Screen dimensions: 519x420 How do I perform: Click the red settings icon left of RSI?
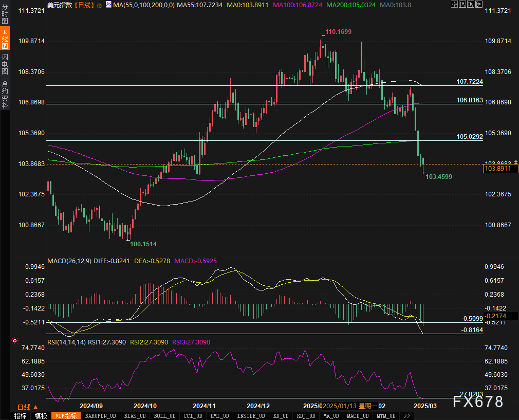[14, 341]
